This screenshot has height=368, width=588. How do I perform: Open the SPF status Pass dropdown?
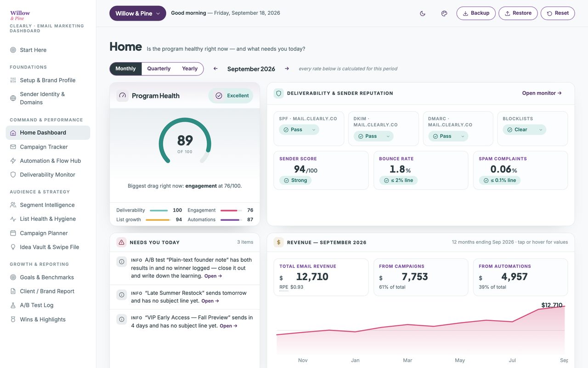[x=299, y=130]
